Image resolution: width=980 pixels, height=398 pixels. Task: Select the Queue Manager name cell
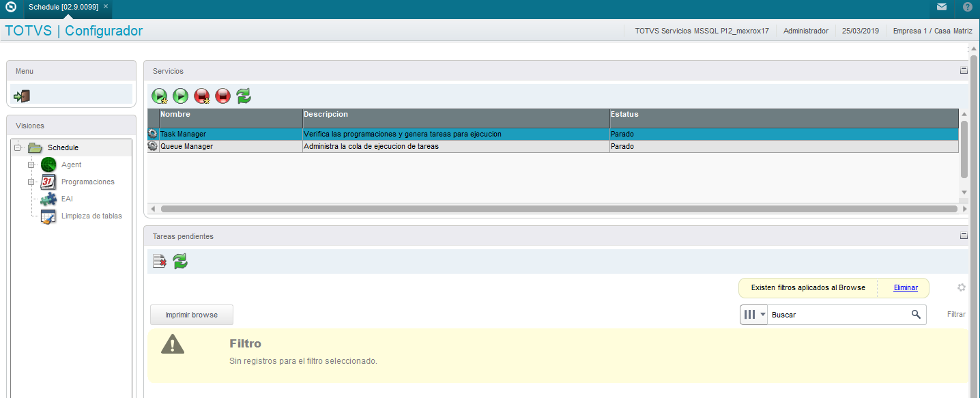(231, 146)
